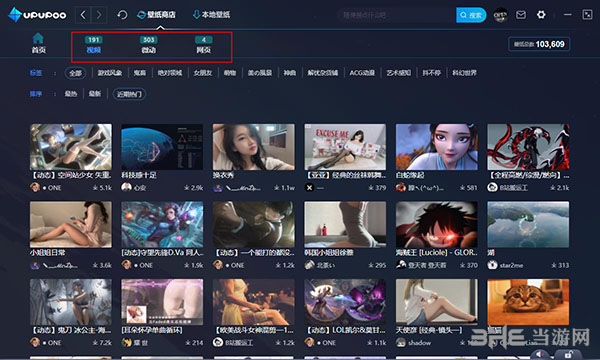Click the 379 star rating icon

pos(371,188)
